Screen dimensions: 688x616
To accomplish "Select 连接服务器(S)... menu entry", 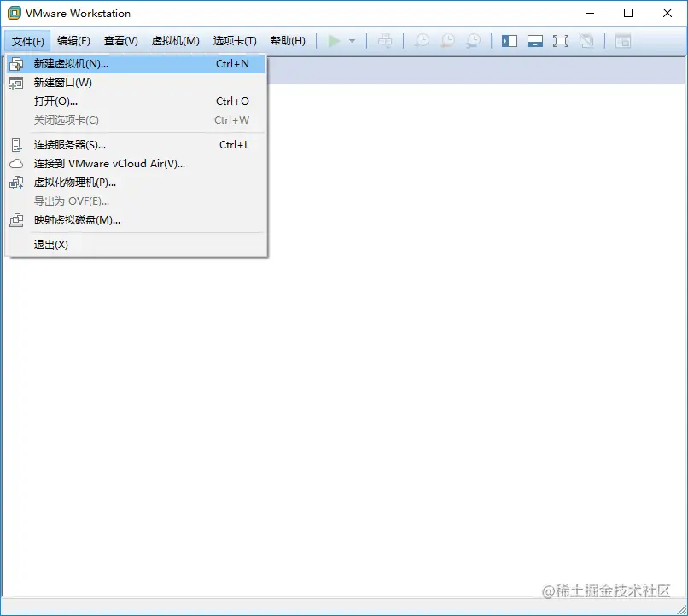I will coord(136,145).
